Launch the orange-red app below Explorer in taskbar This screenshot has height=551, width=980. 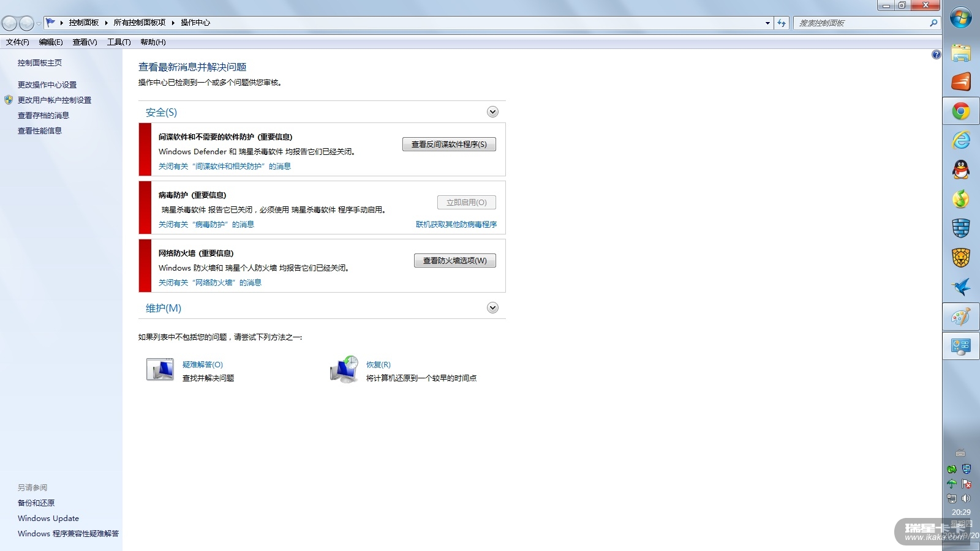click(x=961, y=81)
